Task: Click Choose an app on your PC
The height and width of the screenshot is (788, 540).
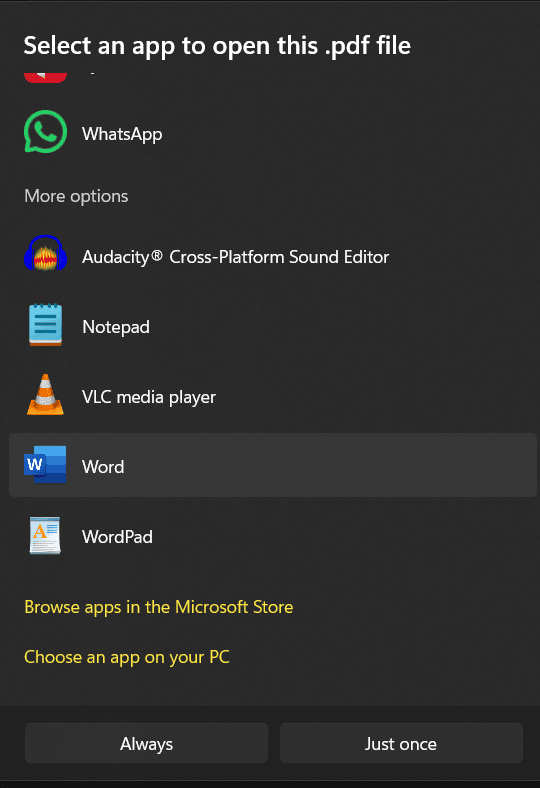Action: click(127, 657)
